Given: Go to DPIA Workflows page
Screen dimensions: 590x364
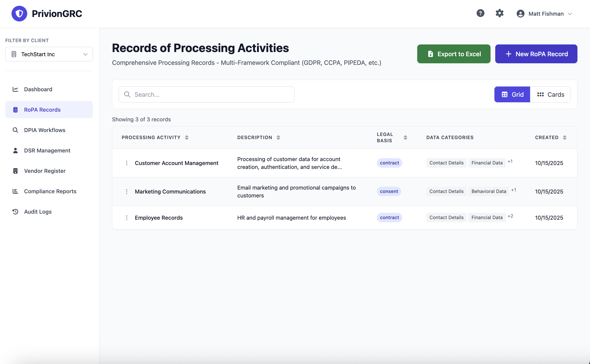Looking at the screenshot, I should [x=44, y=130].
